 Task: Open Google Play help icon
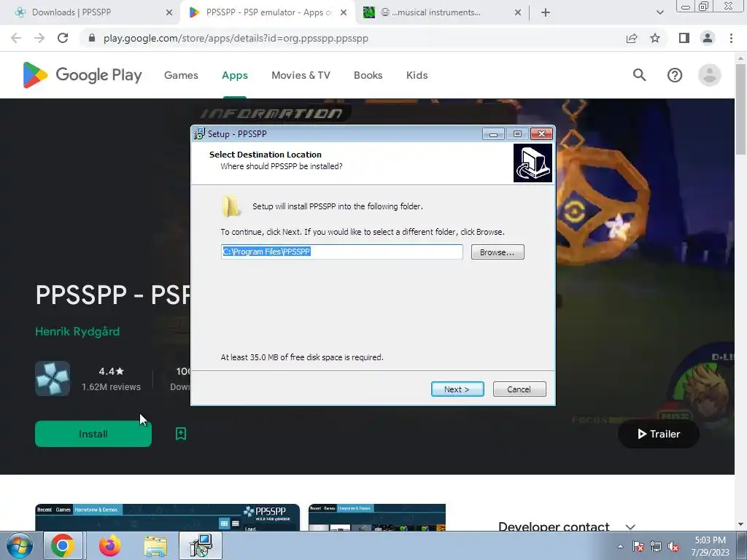[675, 75]
